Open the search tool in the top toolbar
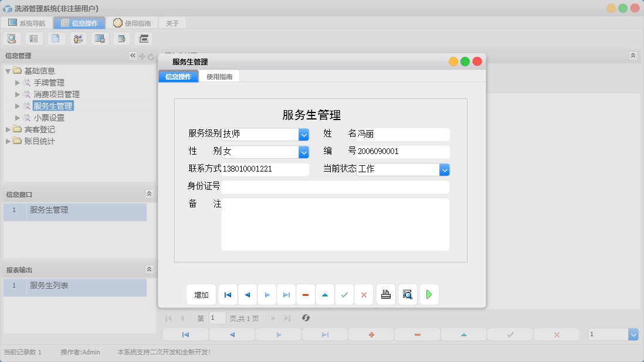644x362 pixels. coord(12,39)
